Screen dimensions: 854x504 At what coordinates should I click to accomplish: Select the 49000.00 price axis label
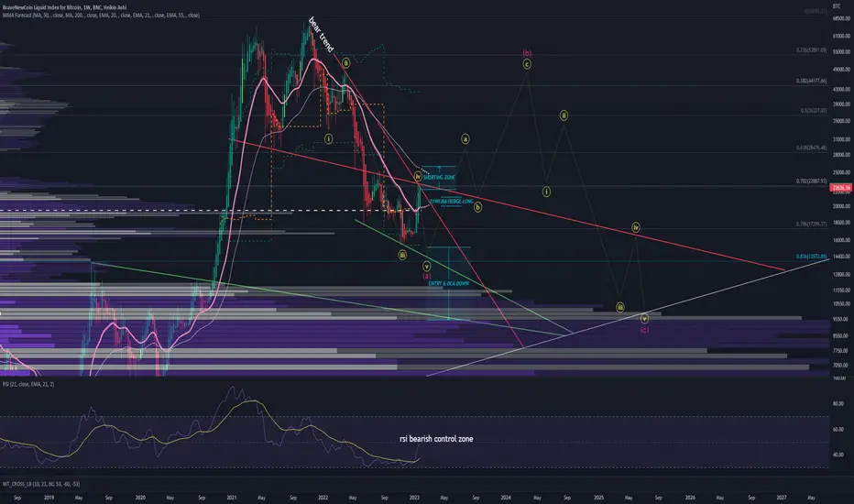click(x=841, y=70)
